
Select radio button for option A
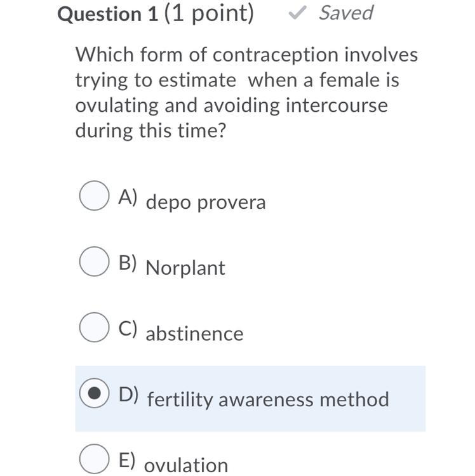(94, 195)
